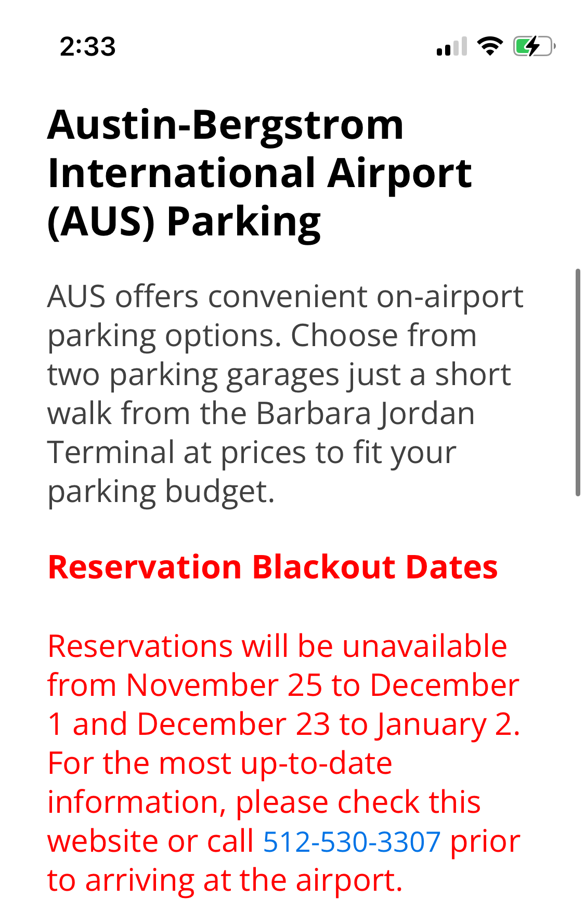Tap the "(AUS) Parking" title line

tap(184, 222)
